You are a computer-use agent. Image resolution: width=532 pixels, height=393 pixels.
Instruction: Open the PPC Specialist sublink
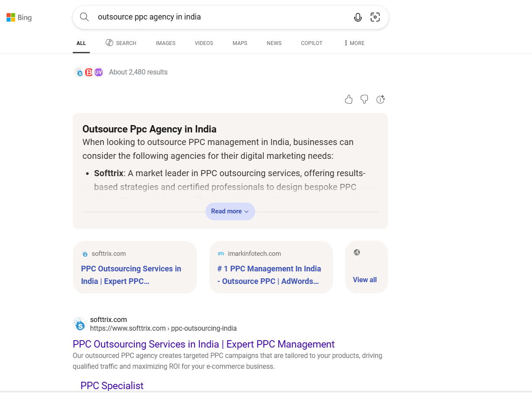click(x=112, y=386)
